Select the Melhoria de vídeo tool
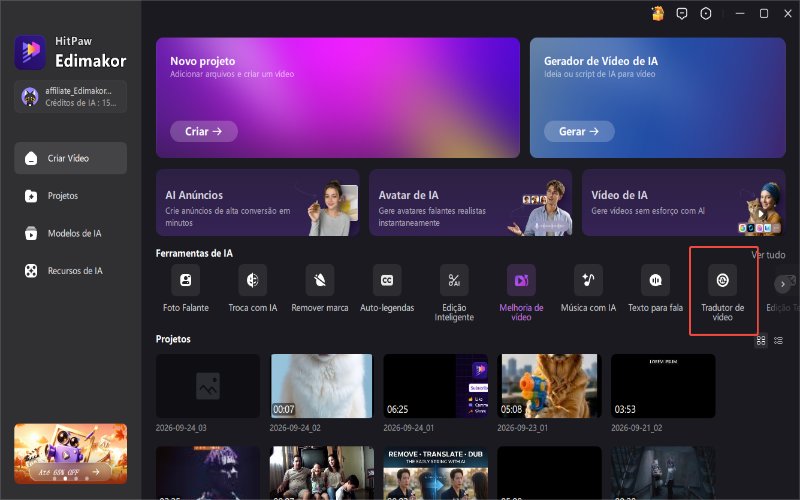This screenshot has width=800, height=500. coord(521,280)
